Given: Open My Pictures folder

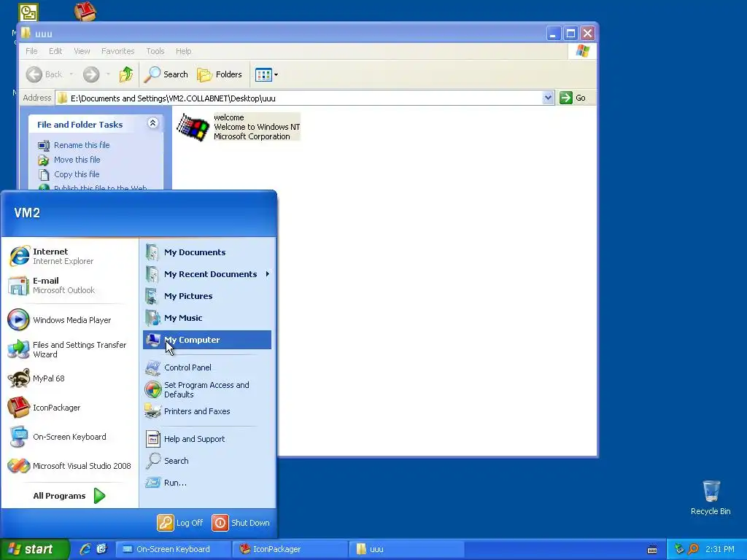Looking at the screenshot, I should tap(207, 296).
